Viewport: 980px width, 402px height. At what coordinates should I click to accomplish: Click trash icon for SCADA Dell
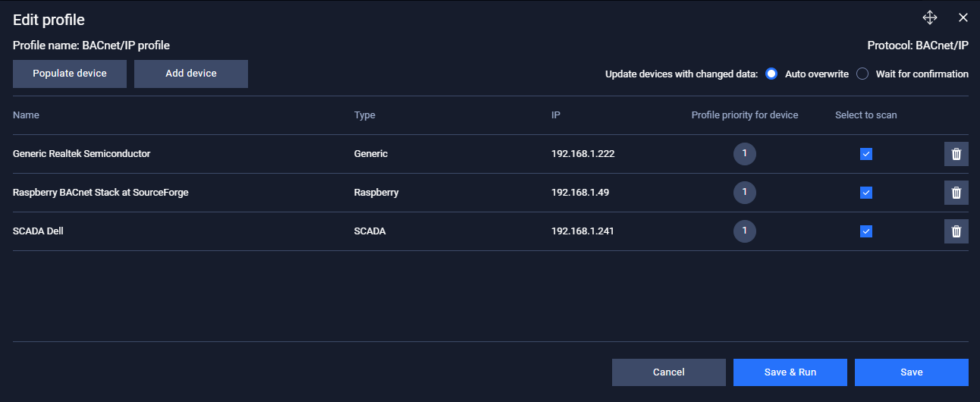click(956, 231)
